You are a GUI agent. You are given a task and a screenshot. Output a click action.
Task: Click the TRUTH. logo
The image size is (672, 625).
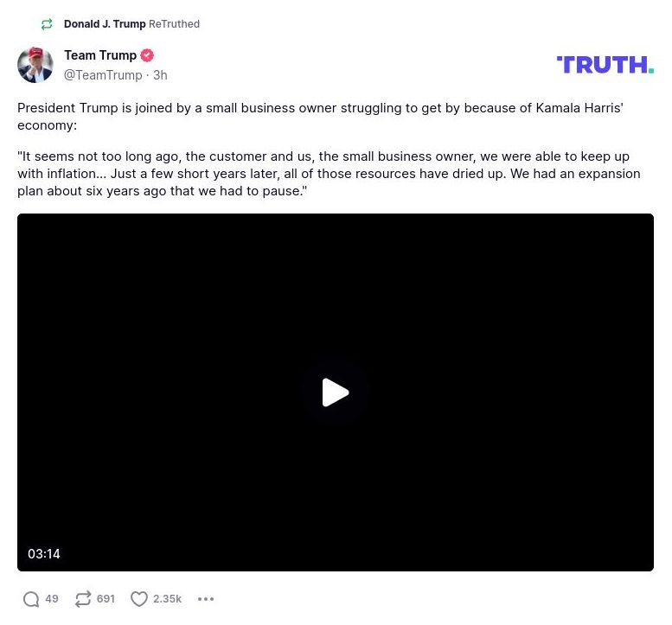[605, 65]
